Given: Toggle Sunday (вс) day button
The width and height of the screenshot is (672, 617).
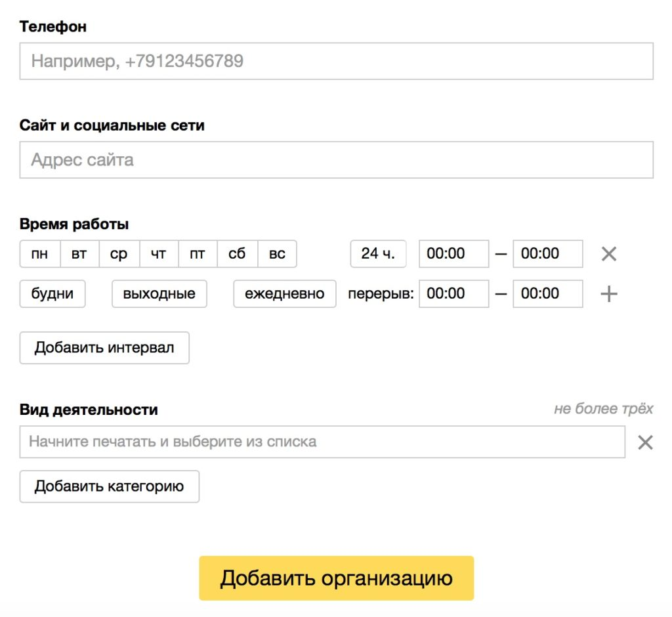Looking at the screenshot, I should pos(277,254).
